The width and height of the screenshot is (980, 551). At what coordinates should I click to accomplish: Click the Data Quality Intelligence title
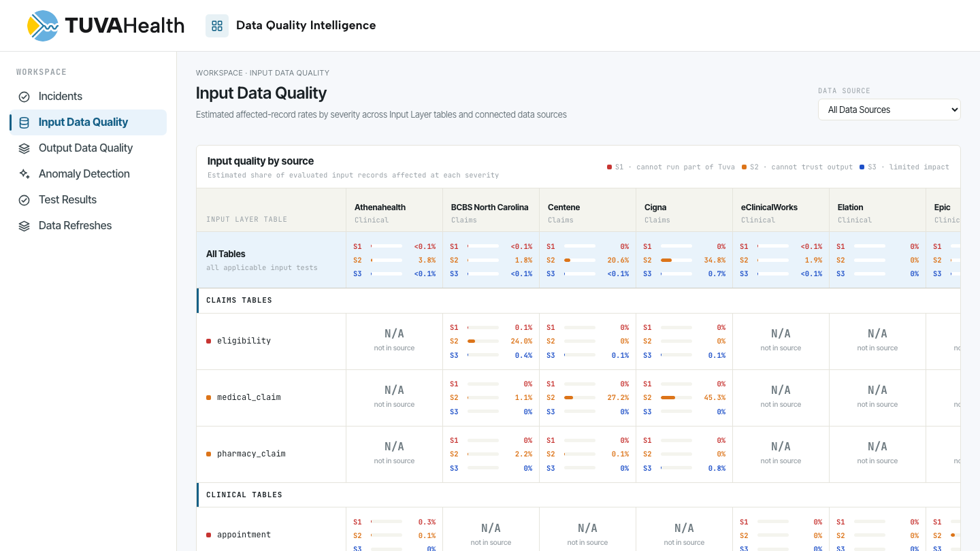coord(306,25)
